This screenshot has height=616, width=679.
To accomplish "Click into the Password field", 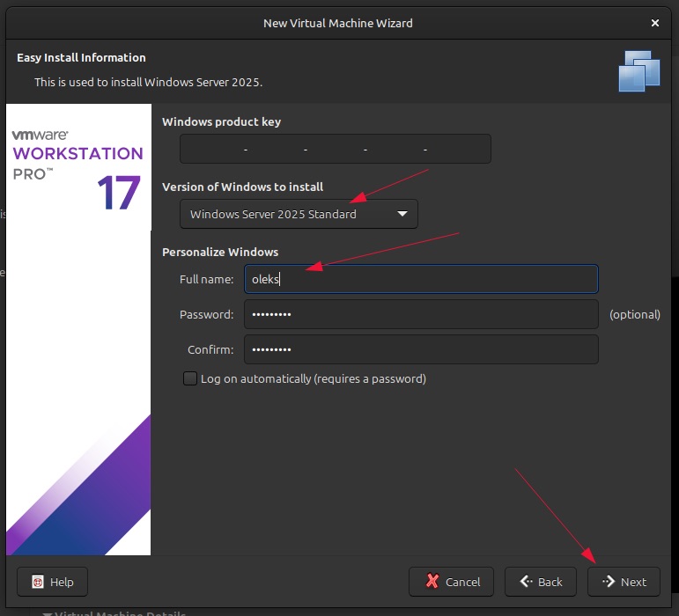I will [421, 314].
